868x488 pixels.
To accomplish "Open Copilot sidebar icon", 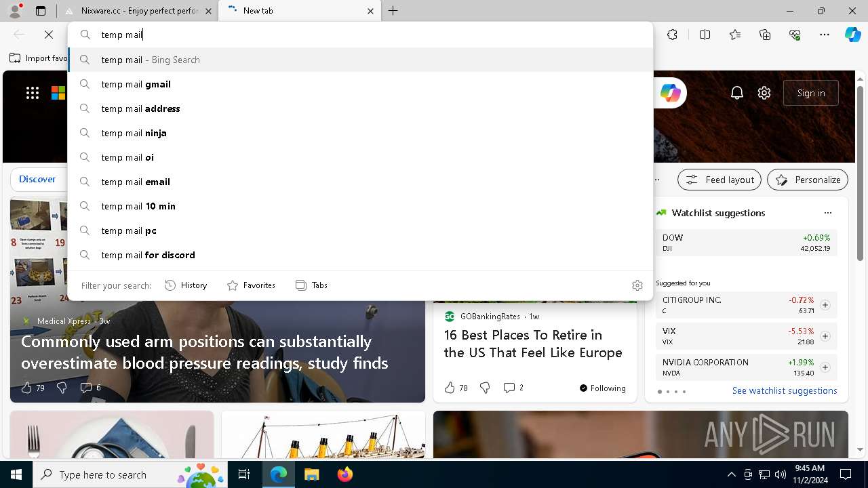I will coord(852,35).
